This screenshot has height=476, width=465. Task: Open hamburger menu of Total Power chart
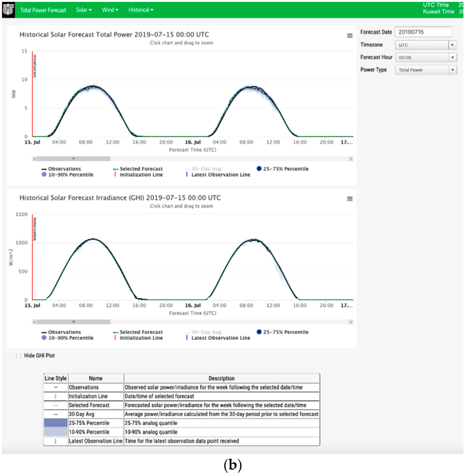pyautogui.click(x=350, y=36)
